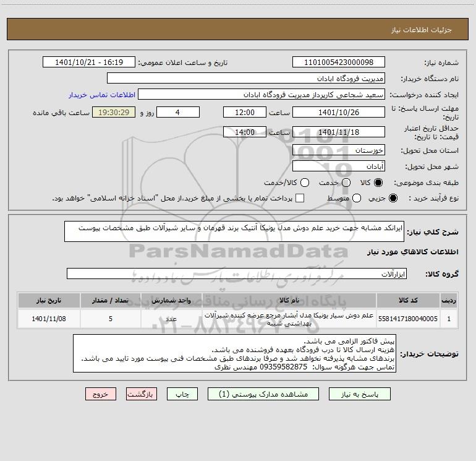Click the response deadline date 1401/10/26

pyautogui.click(x=339, y=112)
